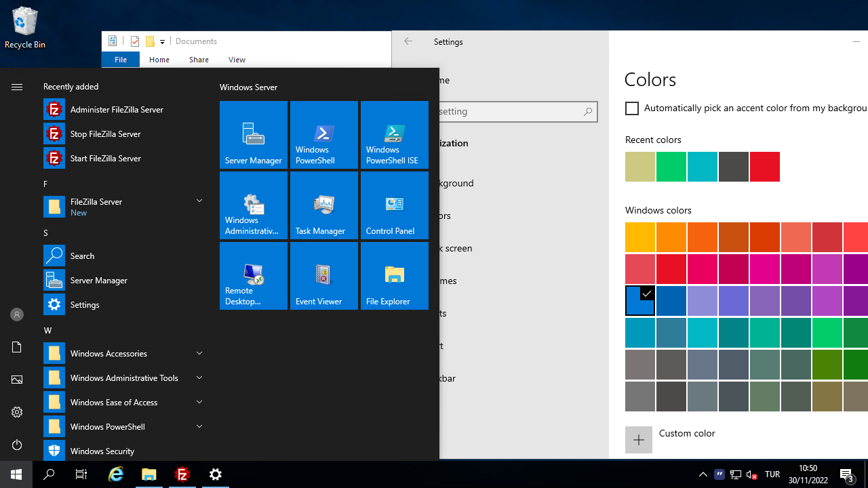The width and height of the screenshot is (868, 488).
Task: Open Server Manager in the app list
Action: [123, 281]
